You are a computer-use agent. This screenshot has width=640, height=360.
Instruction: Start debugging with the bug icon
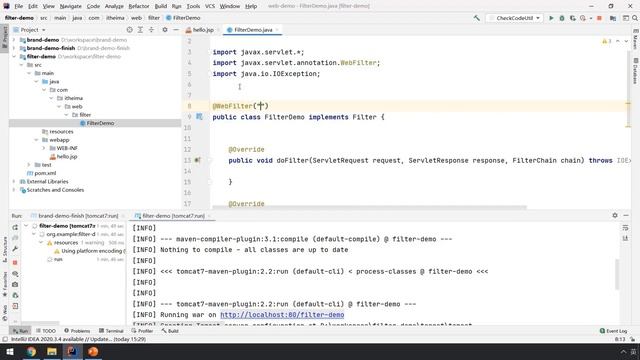(562, 18)
